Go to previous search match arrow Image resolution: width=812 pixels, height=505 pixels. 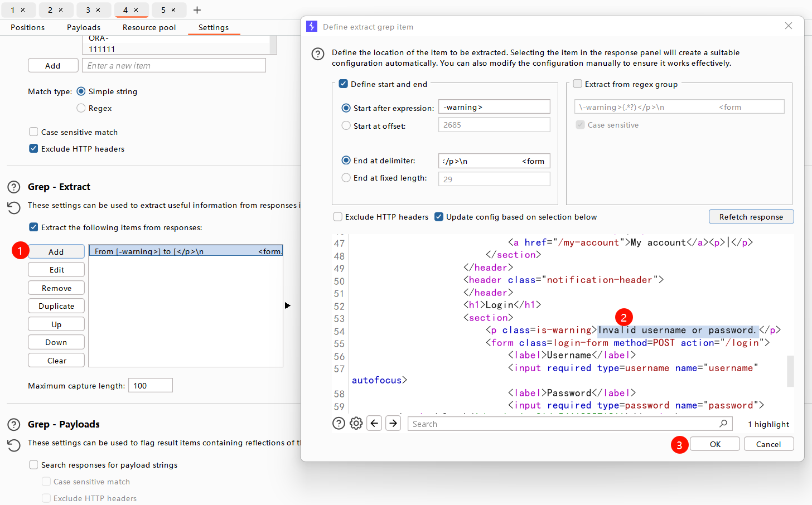click(x=375, y=424)
